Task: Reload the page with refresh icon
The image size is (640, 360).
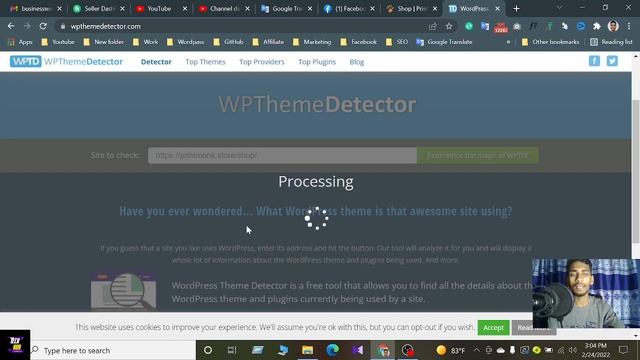Action: (x=43, y=26)
